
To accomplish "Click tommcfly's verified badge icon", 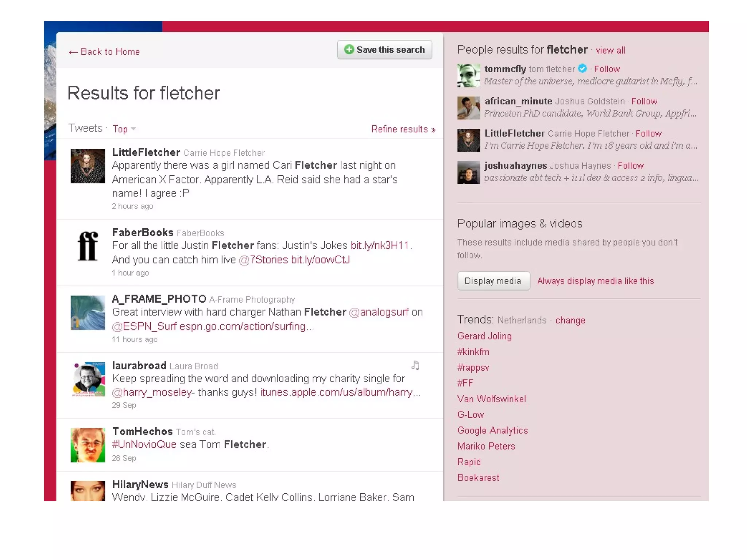I will [x=582, y=69].
